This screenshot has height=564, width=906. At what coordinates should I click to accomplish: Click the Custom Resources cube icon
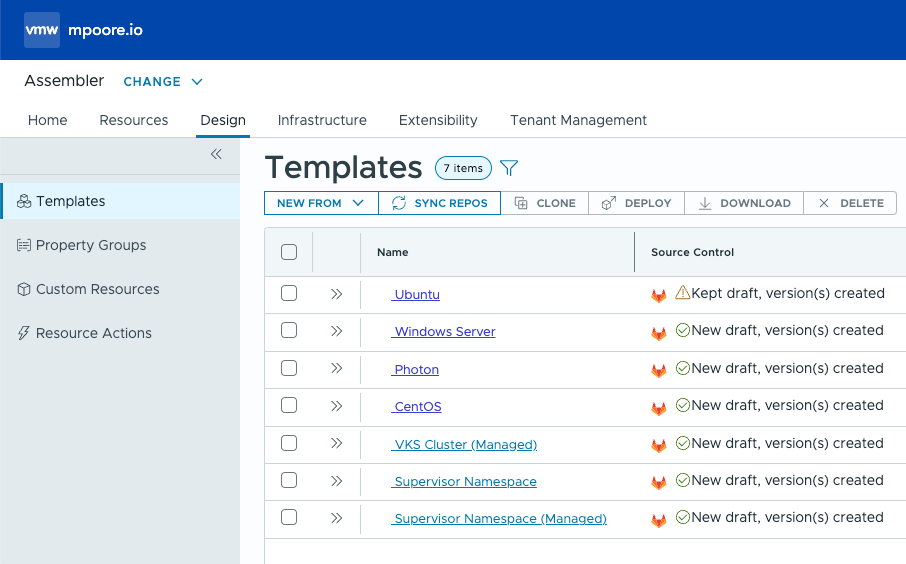(24, 289)
